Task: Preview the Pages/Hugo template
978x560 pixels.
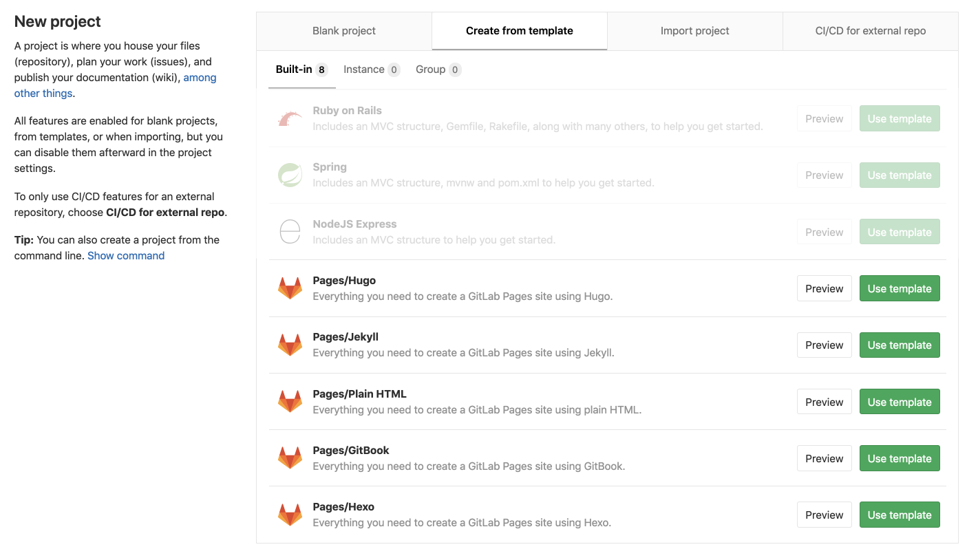Action: point(824,288)
